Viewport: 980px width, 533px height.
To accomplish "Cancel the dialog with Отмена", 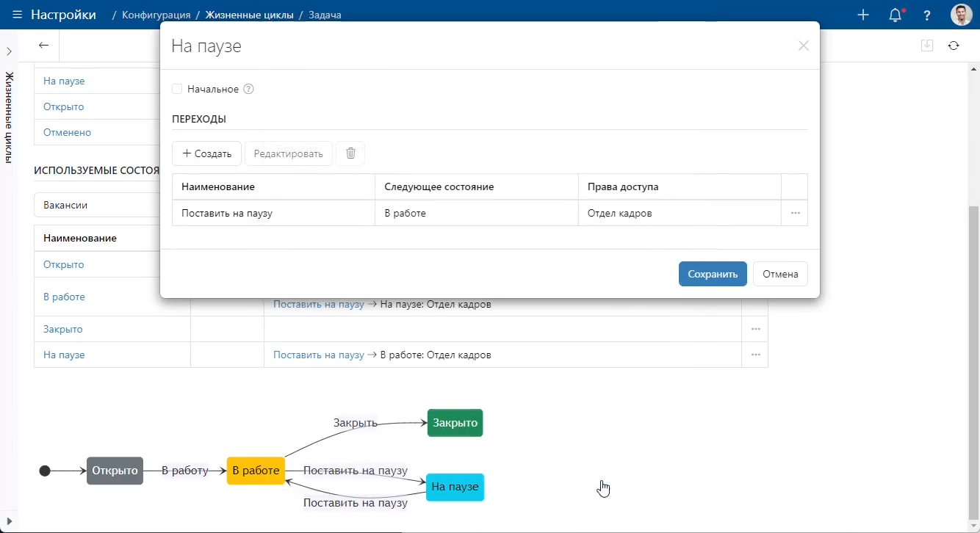I will click(x=780, y=274).
